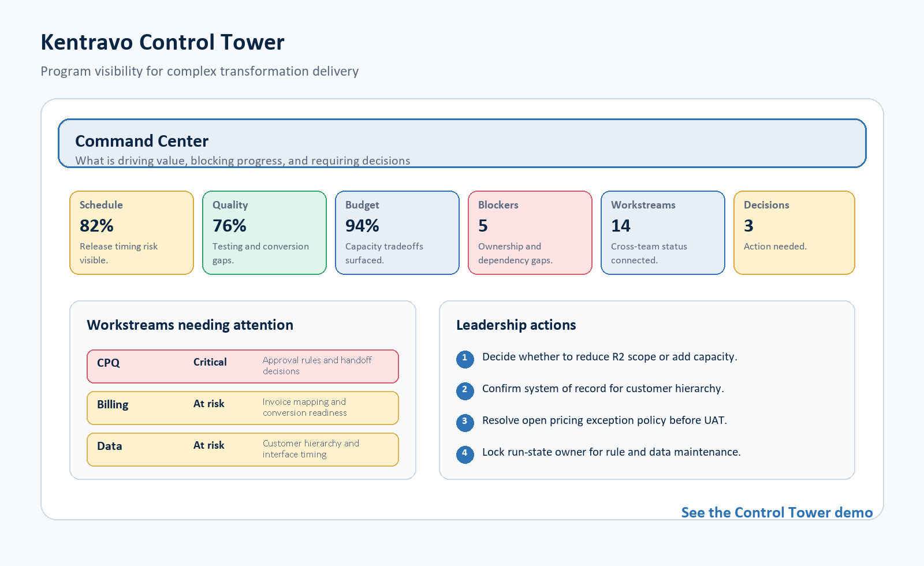Select the Billing At risk workstream row
The width and height of the screenshot is (924, 566).
(x=243, y=408)
